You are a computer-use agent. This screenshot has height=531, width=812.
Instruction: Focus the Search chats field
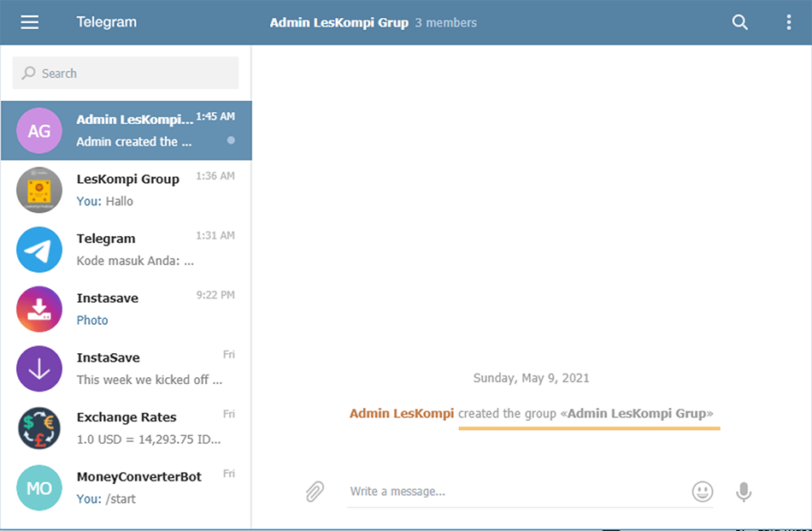click(x=126, y=73)
